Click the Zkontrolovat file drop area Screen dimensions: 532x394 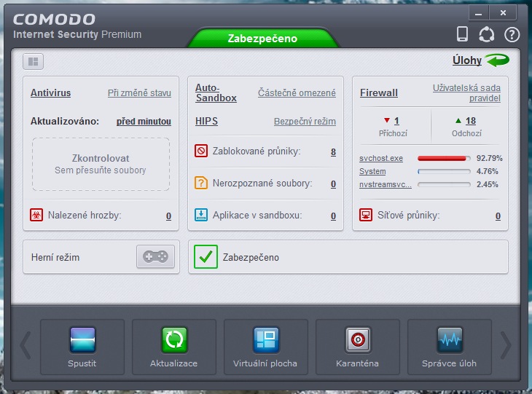101,164
